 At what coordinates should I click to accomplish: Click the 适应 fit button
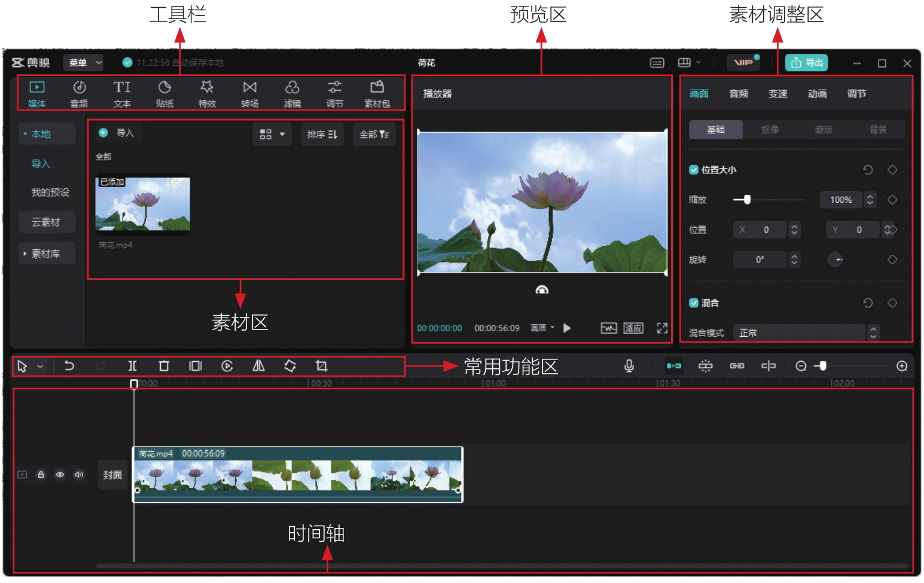[633, 328]
